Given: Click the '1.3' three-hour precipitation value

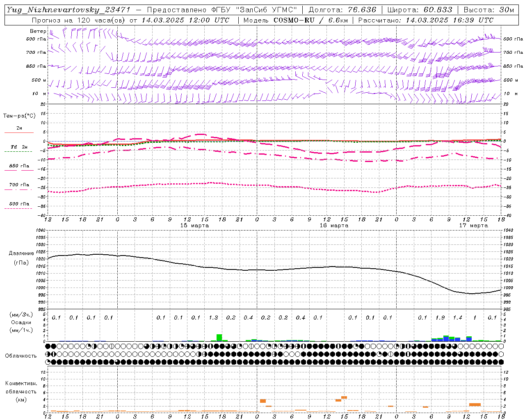Looking at the screenshot, I should click(x=213, y=317).
